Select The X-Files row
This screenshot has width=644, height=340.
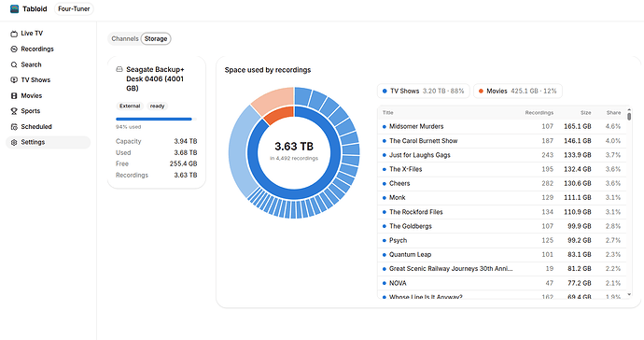point(502,169)
